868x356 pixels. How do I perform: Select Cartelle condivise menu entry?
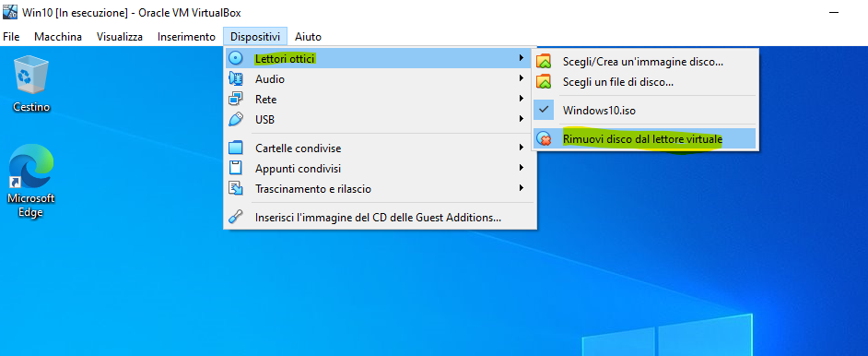380,148
